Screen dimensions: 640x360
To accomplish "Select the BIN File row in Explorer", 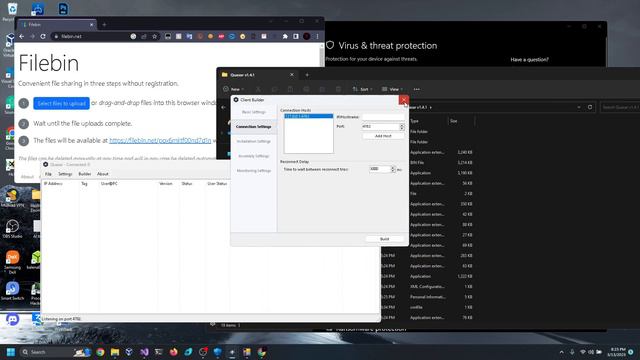I will click(x=441, y=162).
